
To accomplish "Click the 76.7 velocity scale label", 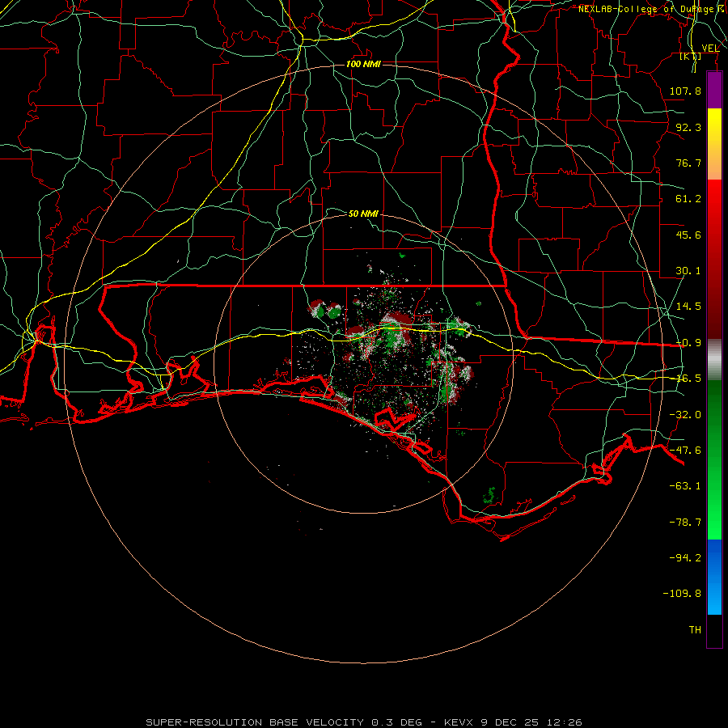I will pyautogui.click(x=688, y=163).
